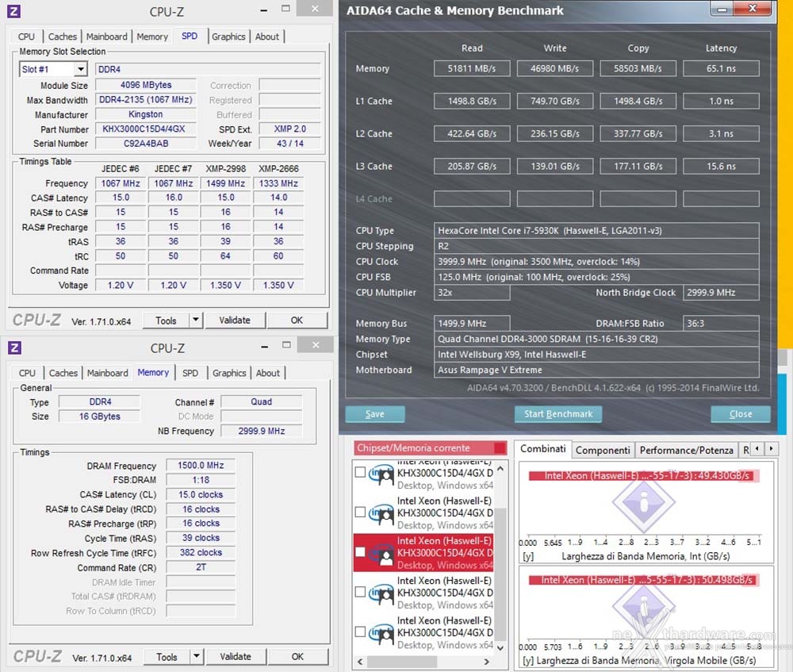Open the Componenti tab
Viewport: 793px width, 672px height.
click(603, 450)
